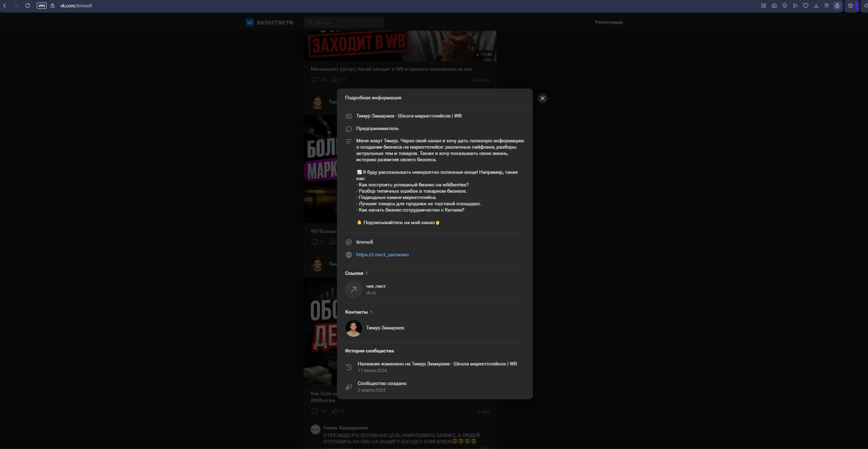
Task: Click the globe icon next to the Telegram link
Action: [349, 255]
